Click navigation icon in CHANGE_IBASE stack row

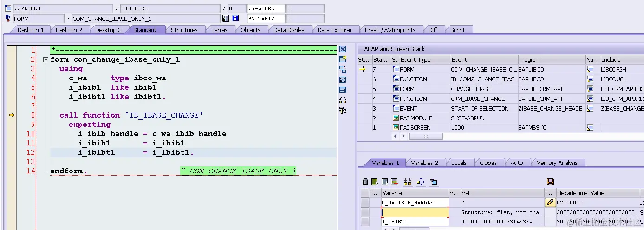(x=590, y=89)
